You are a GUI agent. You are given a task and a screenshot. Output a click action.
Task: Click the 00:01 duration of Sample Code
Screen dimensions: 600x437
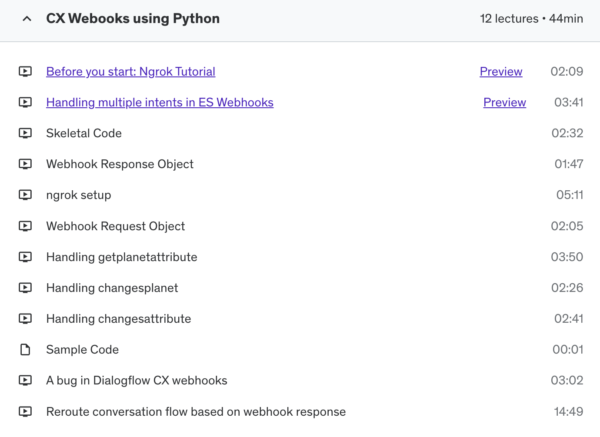[x=568, y=350]
